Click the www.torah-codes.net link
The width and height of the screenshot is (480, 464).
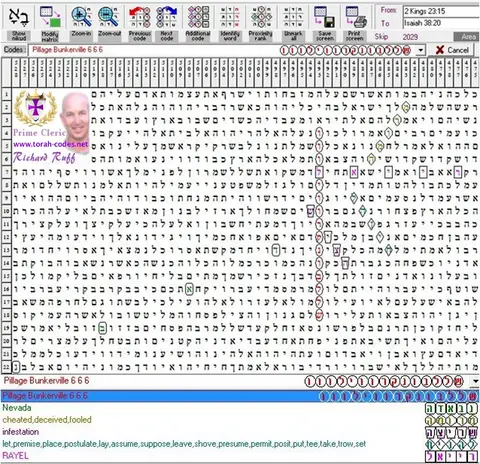(51, 144)
